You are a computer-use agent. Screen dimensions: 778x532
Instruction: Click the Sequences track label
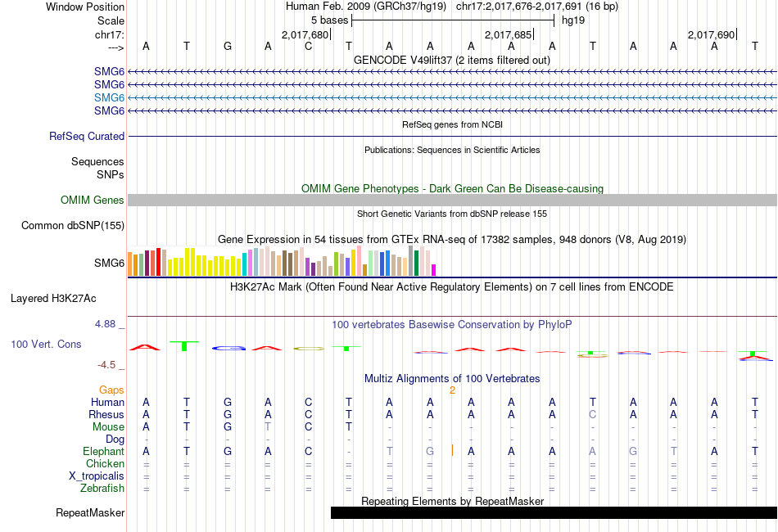tap(97, 161)
